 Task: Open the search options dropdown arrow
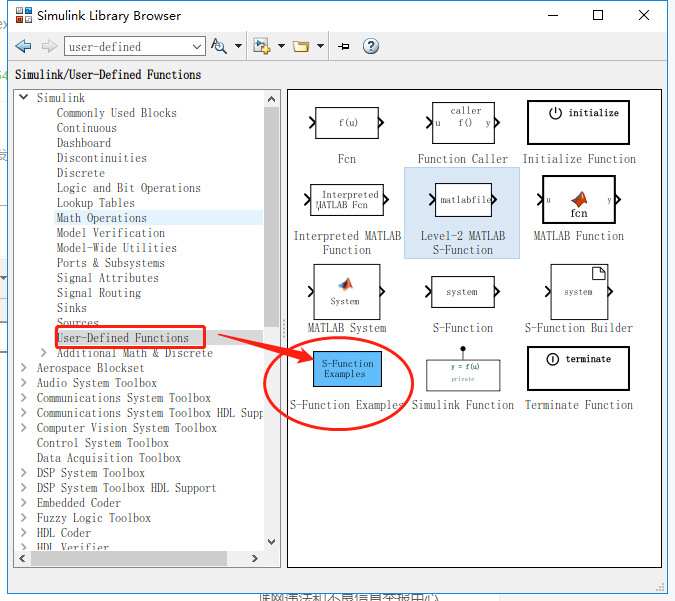coord(238,46)
